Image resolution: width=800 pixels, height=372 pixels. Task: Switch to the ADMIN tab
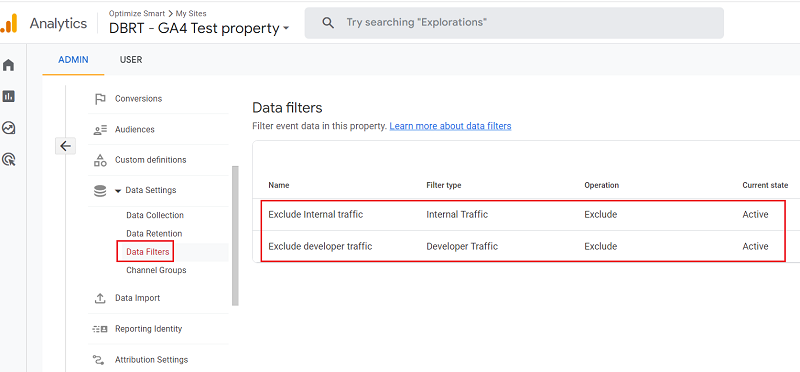click(73, 60)
